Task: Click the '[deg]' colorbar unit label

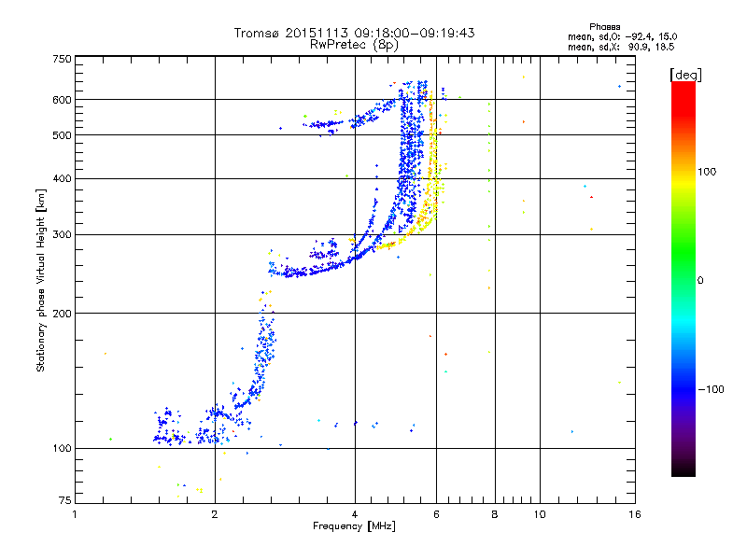Action: point(685,75)
